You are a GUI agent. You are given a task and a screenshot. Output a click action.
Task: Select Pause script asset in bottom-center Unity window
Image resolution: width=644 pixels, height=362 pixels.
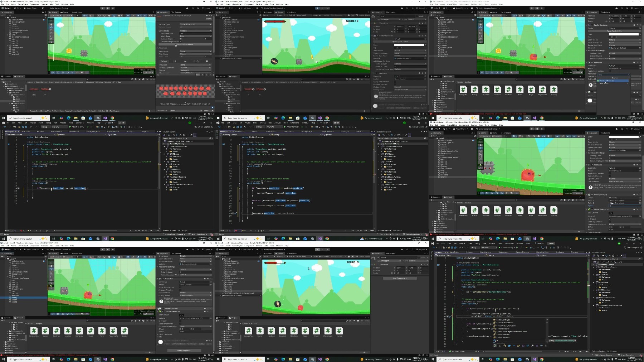coord(305,331)
